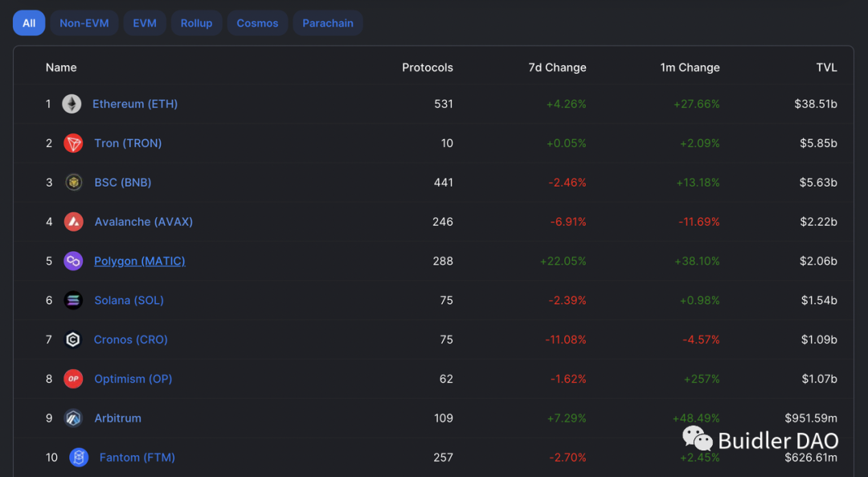Switch to the Rollup filter tab

pyautogui.click(x=197, y=23)
